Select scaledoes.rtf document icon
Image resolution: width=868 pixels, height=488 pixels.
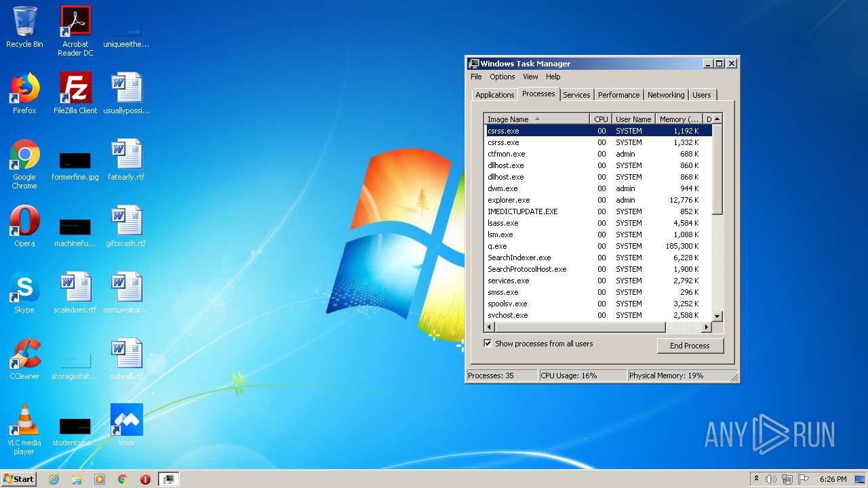[75, 293]
